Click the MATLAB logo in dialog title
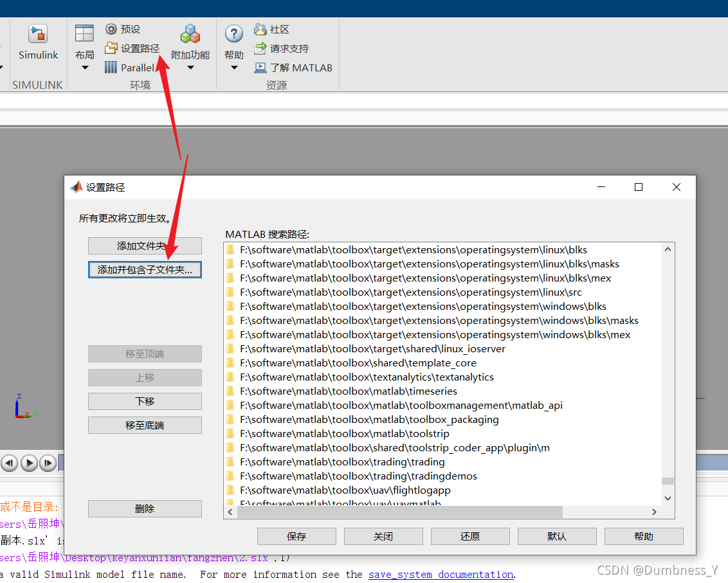Image resolution: width=728 pixels, height=583 pixels. [x=77, y=187]
